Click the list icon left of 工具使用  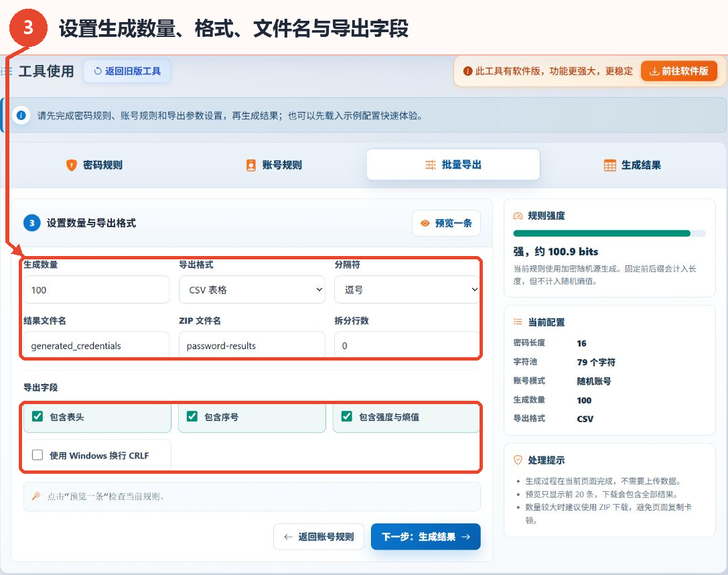pos(7,71)
